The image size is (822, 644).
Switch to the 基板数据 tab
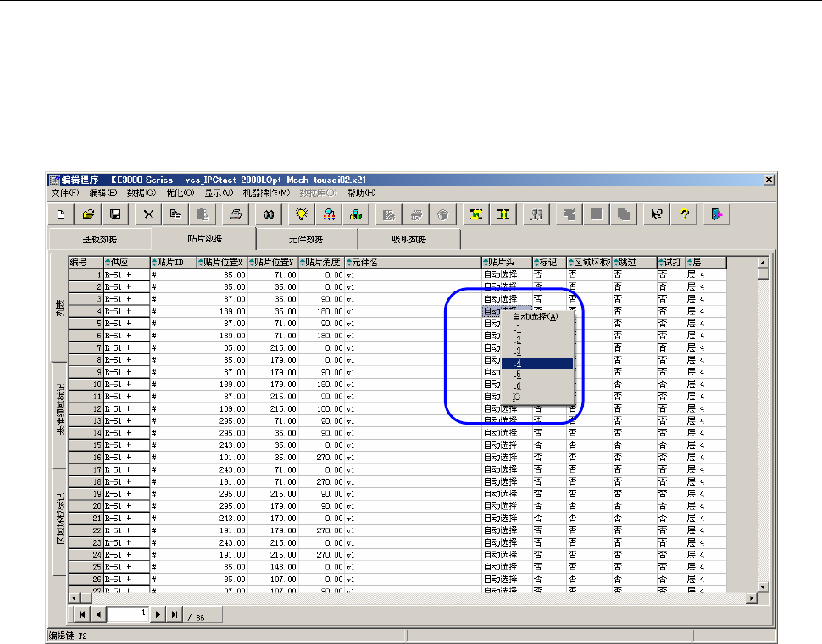click(x=99, y=240)
